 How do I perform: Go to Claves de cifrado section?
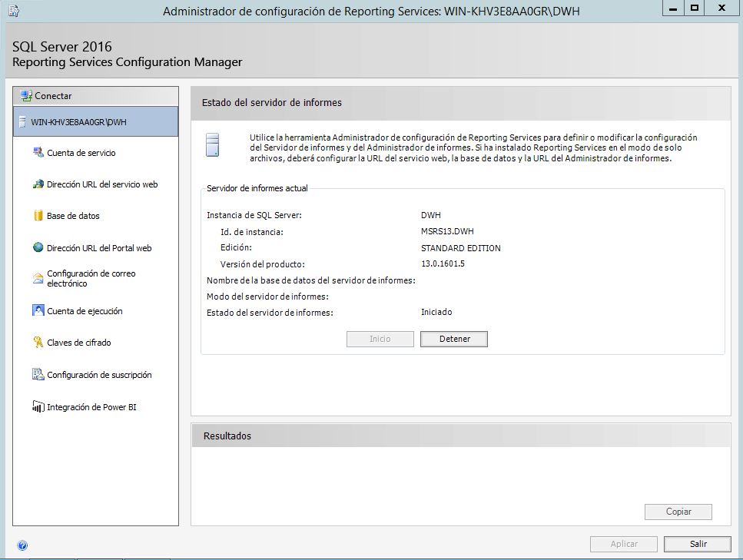tap(78, 343)
